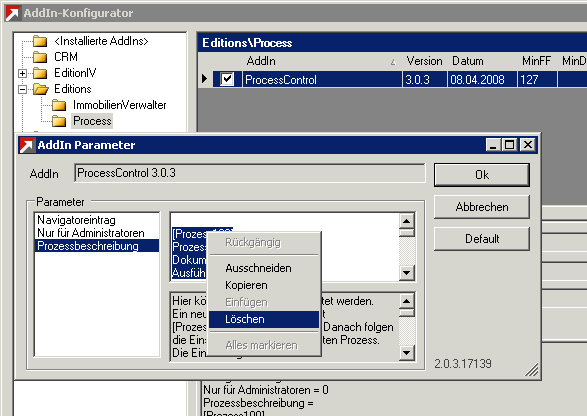Collapse the Editions tree node
This screenshot has height=416, width=587.
coord(22,89)
